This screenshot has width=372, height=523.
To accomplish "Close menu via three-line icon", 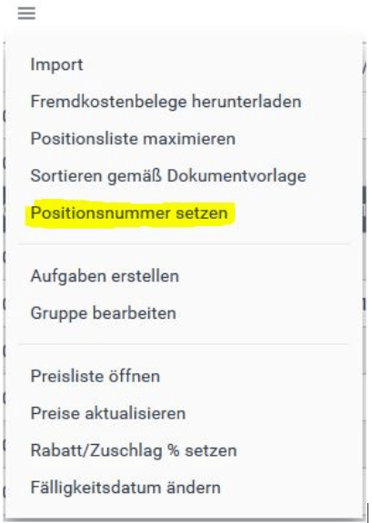I will point(26,13).
